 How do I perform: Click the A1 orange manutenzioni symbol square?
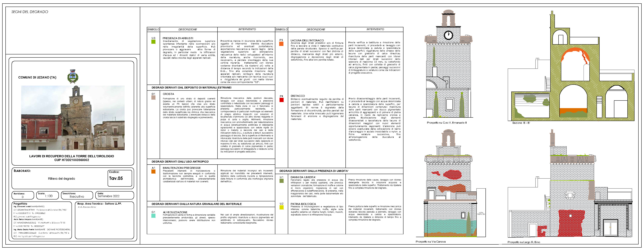tap(153, 172)
